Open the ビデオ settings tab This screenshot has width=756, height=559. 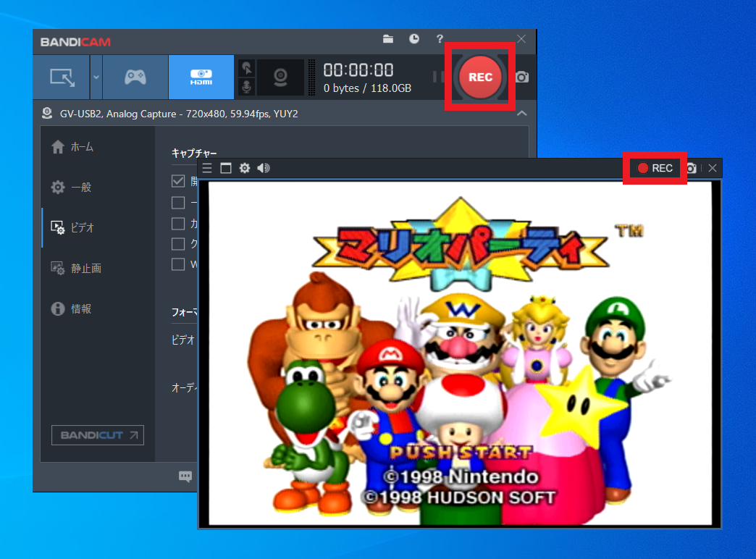click(72, 227)
